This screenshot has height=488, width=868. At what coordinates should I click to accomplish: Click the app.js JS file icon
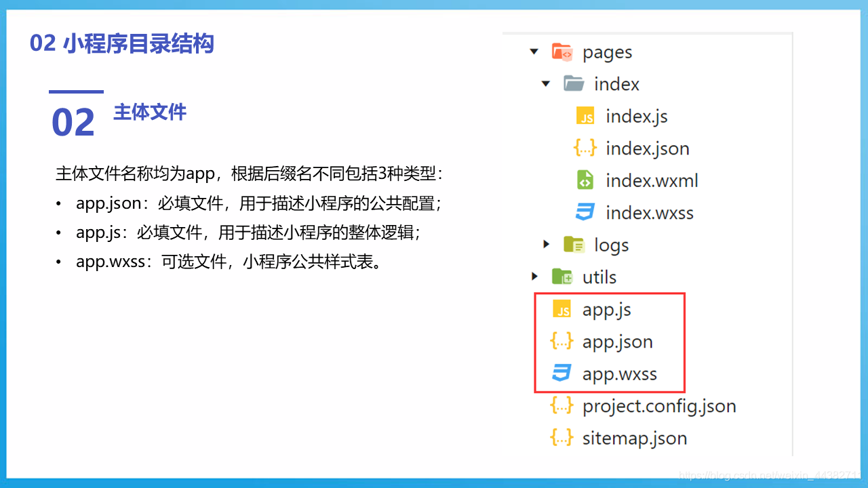[x=562, y=309]
